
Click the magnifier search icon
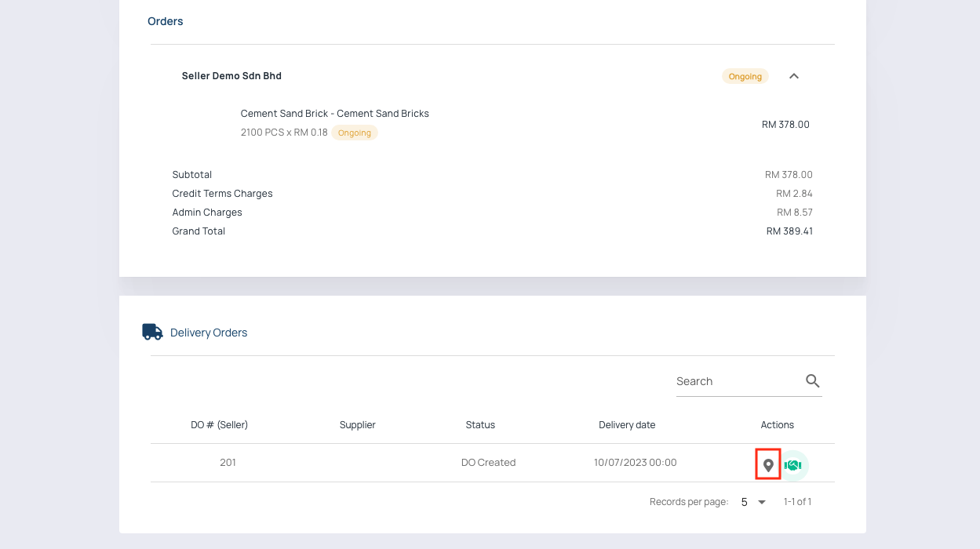click(812, 381)
